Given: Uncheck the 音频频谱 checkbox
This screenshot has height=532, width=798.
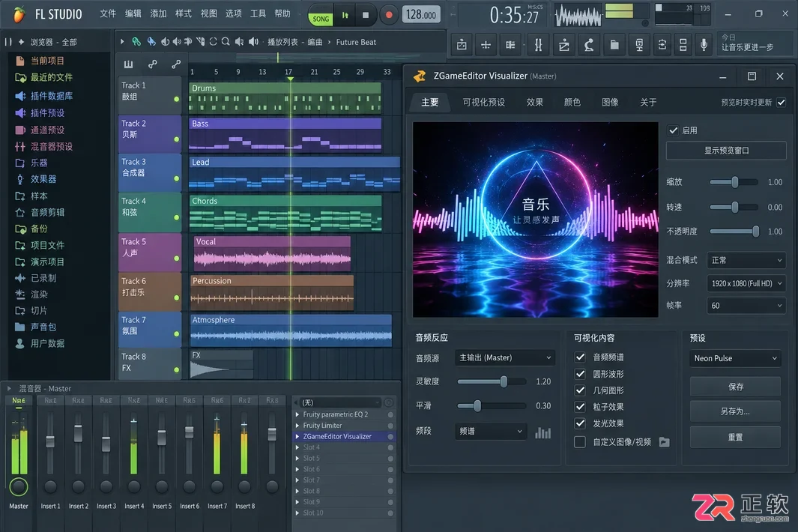Looking at the screenshot, I should coord(580,357).
